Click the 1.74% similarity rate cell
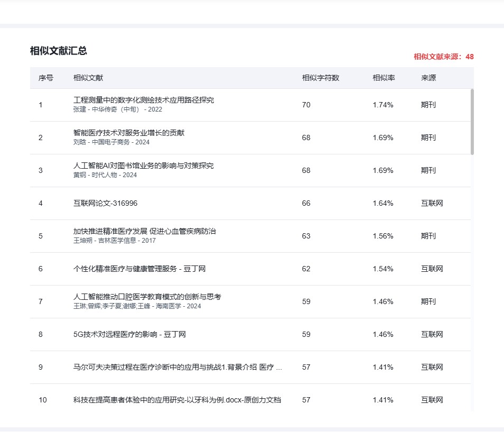The width and height of the screenshot is (504, 440). coord(383,105)
